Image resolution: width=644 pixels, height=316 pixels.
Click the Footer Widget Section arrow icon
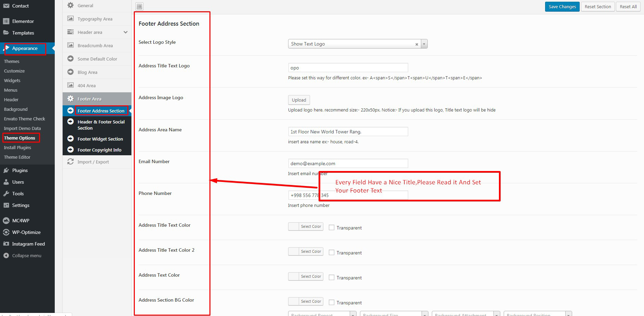point(70,139)
